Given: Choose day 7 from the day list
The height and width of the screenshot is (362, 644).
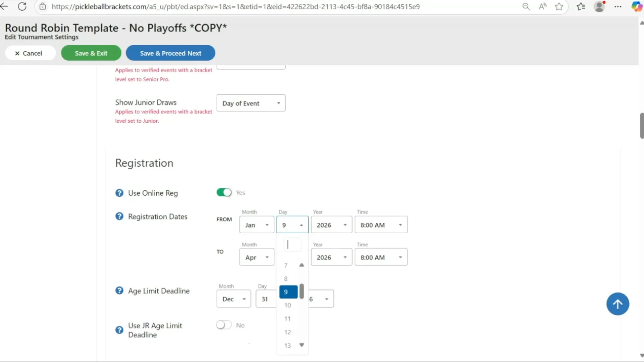Looking at the screenshot, I should click(286, 265).
